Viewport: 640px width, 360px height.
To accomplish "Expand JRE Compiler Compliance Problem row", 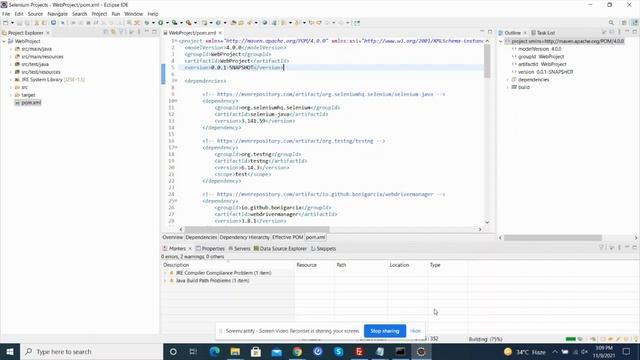I will (x=165, y=273).
